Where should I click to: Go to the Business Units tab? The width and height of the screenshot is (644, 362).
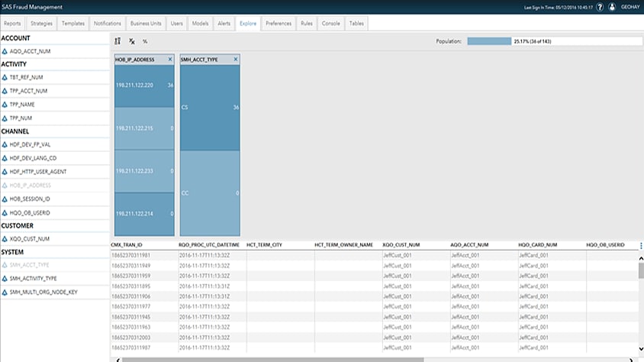click(146, 24)
